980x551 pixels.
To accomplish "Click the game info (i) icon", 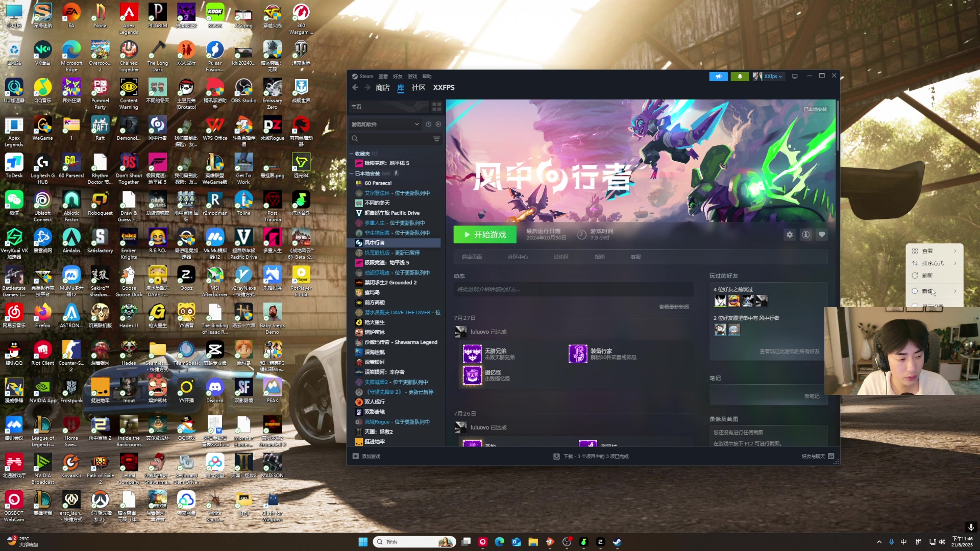I will 806,235.
